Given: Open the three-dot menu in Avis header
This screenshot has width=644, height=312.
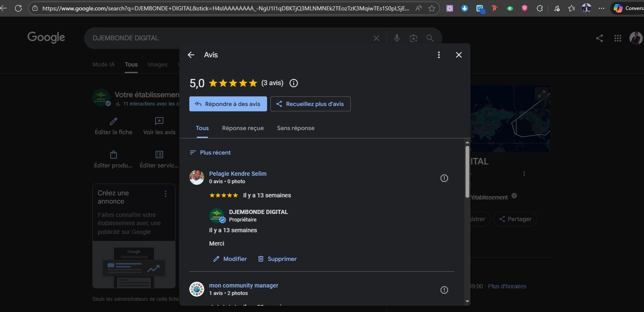Looking at the screenshot, I should (x=438, y=55).
